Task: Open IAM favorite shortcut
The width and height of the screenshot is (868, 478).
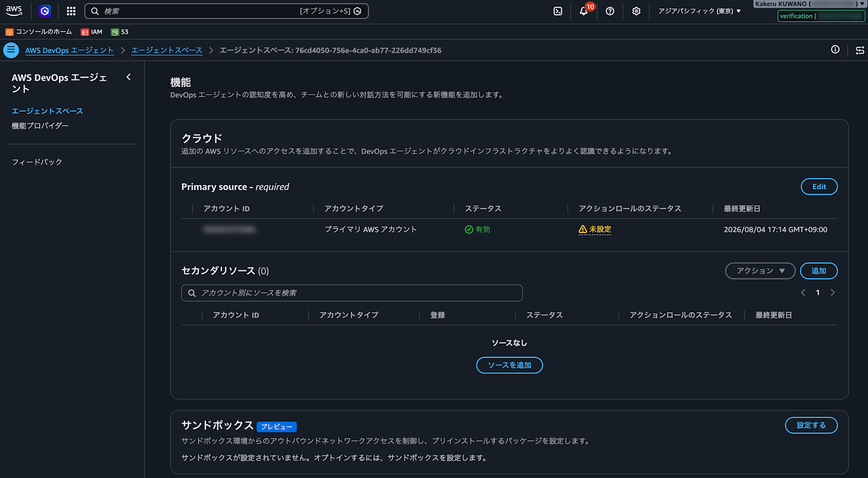Action: pos(92,32)
